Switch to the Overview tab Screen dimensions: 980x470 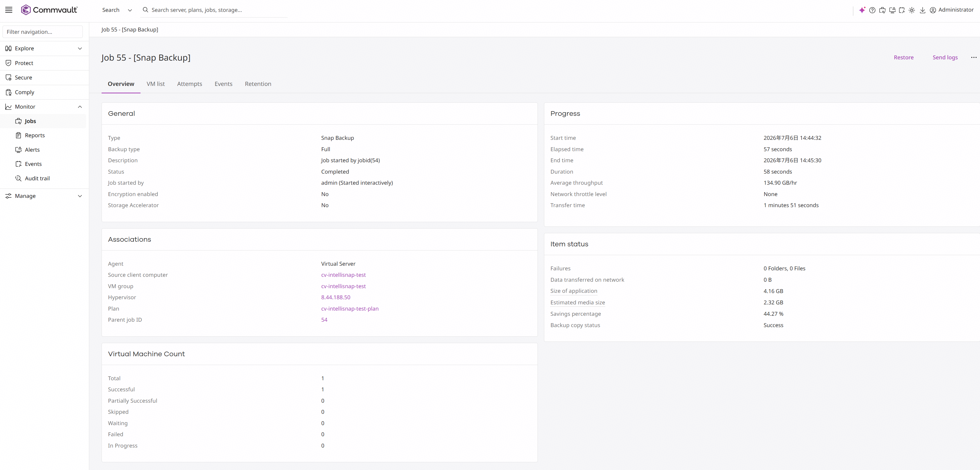[x=121, y=84]
